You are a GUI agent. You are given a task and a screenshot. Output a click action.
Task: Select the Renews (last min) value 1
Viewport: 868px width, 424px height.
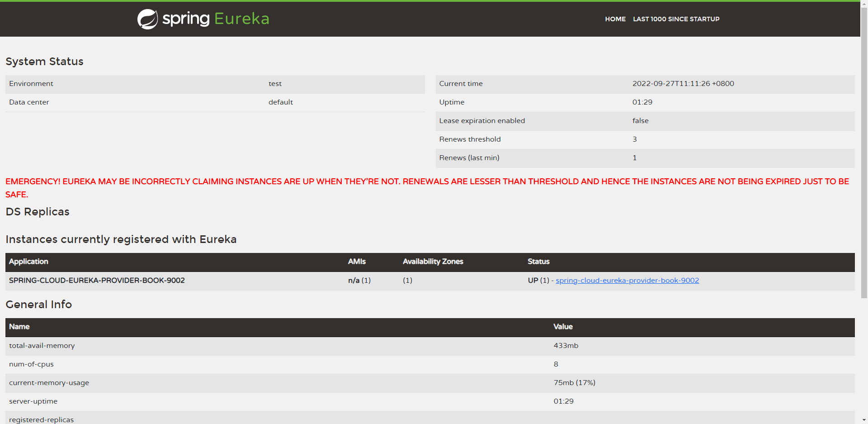634,158
